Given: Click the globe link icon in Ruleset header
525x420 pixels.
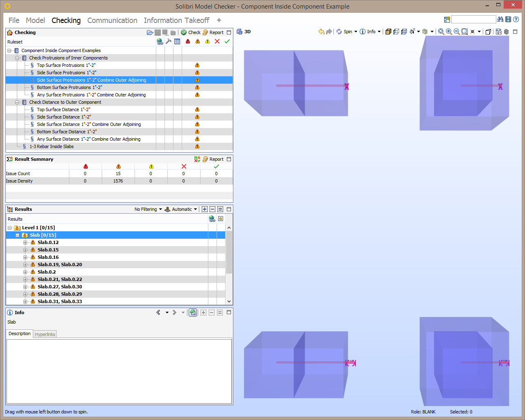Looking at the screenshot, I should [160, 41].
